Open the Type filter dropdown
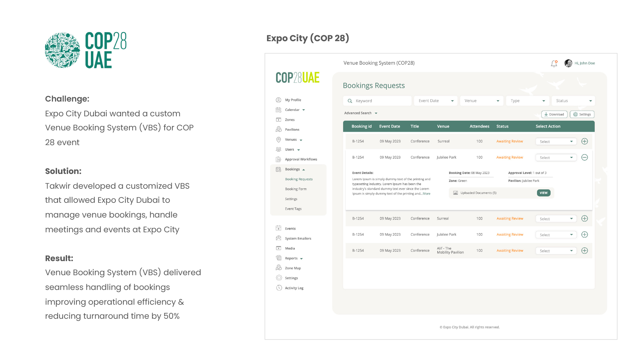Image resolution: width=644 pixels, height=362 pixels. coord(528,101)
